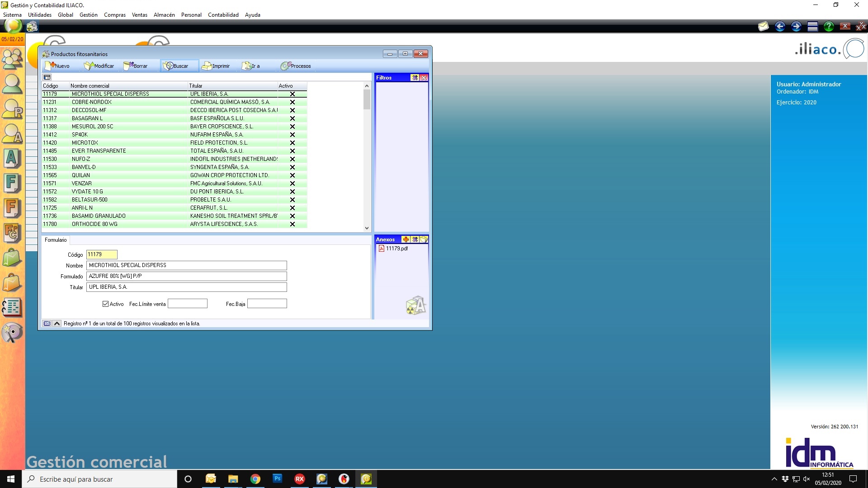Open the Sistema menu
The image size is (868, 488).
[12, 15]
